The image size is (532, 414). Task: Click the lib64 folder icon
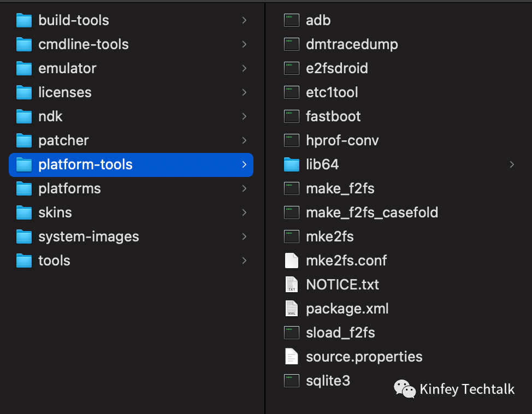(292, 164)
